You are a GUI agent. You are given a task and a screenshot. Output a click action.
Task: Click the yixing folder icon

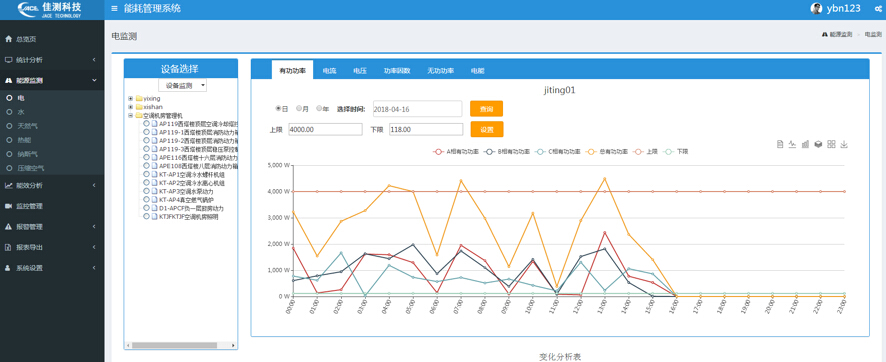point(139,98)
